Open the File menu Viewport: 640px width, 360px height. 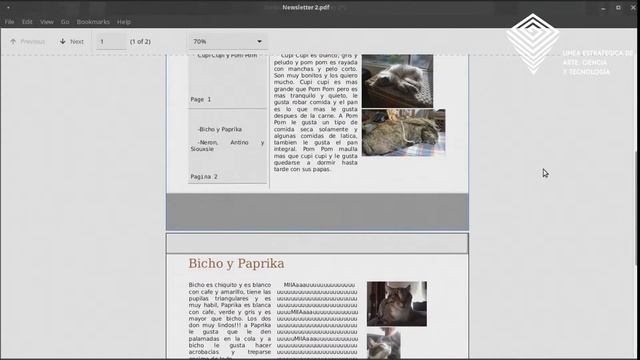(x=9, y=22)
